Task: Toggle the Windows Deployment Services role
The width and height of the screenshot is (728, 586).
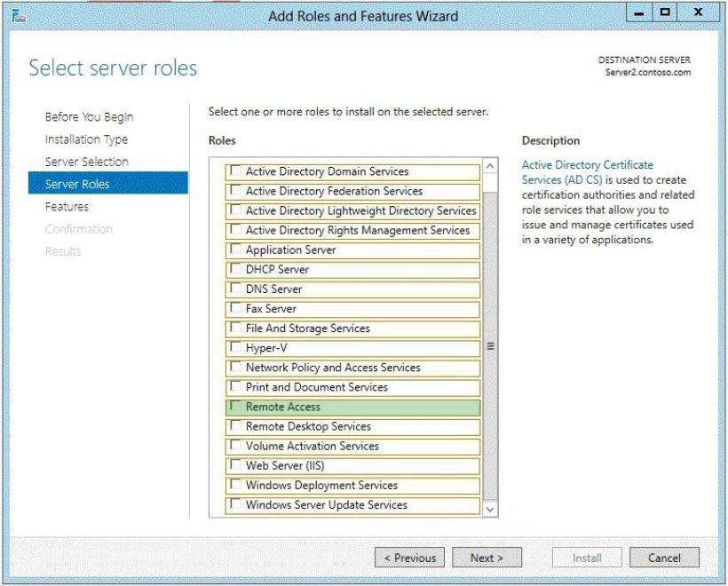Action: pos(236,484)
